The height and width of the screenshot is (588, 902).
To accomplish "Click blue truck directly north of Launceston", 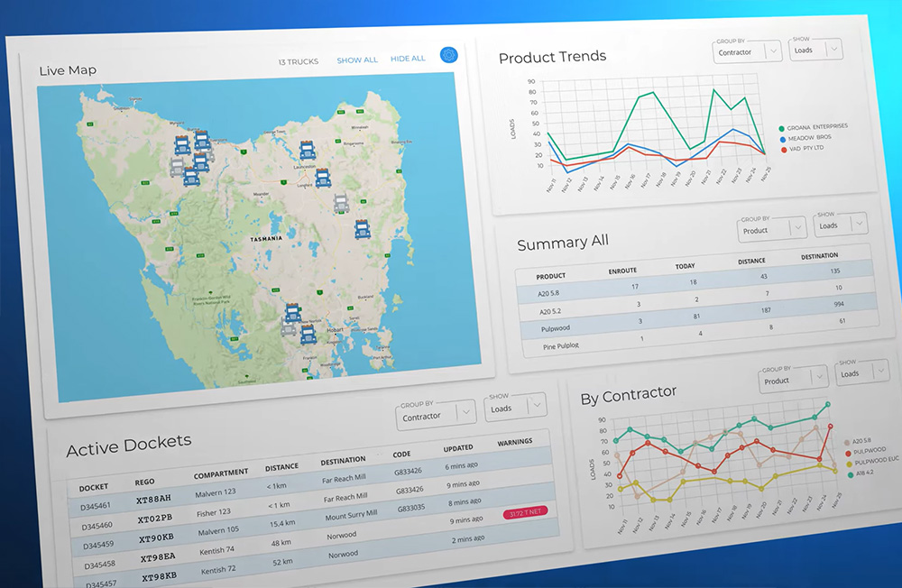I will point(308,151).
